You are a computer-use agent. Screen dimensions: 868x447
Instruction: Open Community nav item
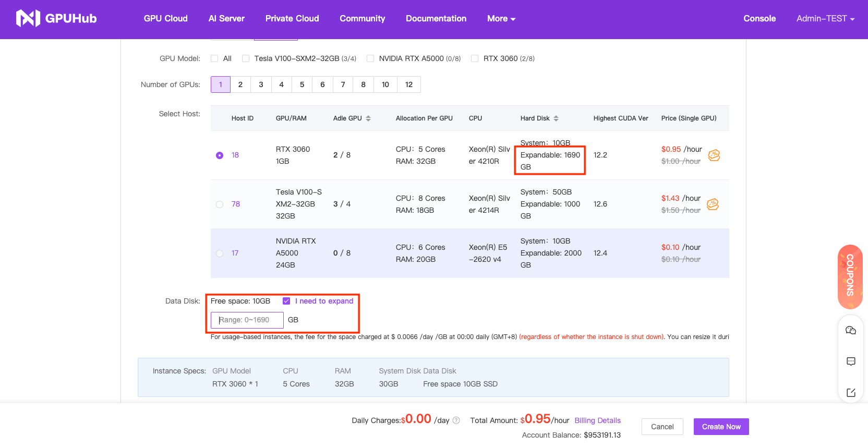click(363, 19)
